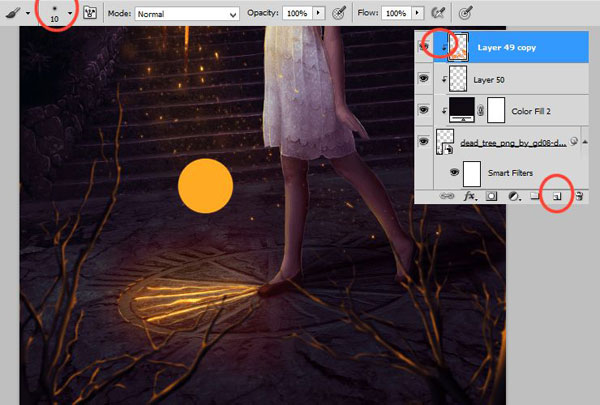Expand the Flow slider arrow
600x405 pixels.
point(417,13)
